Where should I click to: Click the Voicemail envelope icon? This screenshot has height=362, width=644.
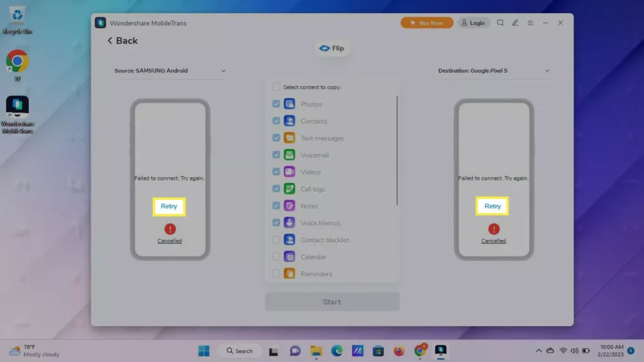[289, 155]
